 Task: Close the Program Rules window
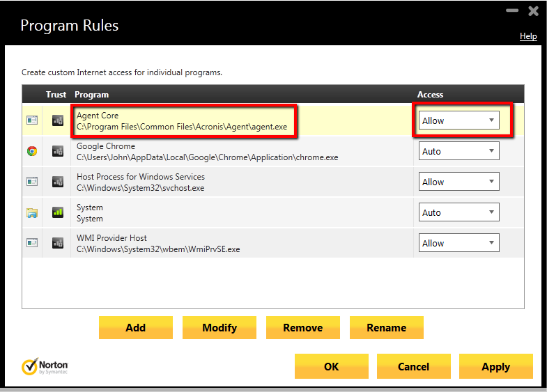point(533,11)
